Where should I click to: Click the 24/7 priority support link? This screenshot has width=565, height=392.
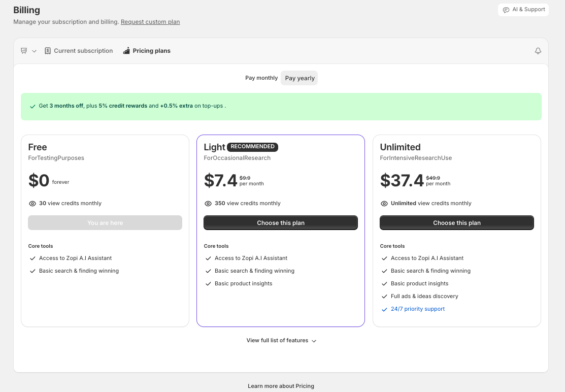click(418, 309)
